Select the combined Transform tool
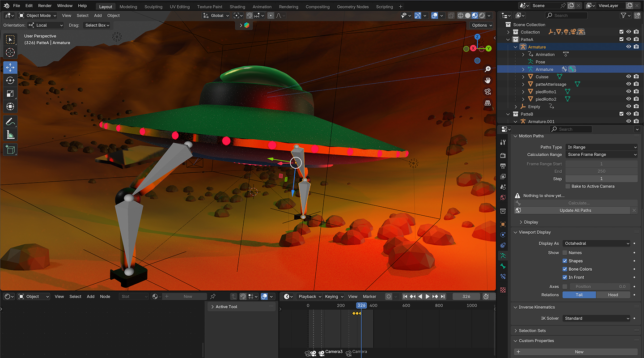 click(10, 107)
